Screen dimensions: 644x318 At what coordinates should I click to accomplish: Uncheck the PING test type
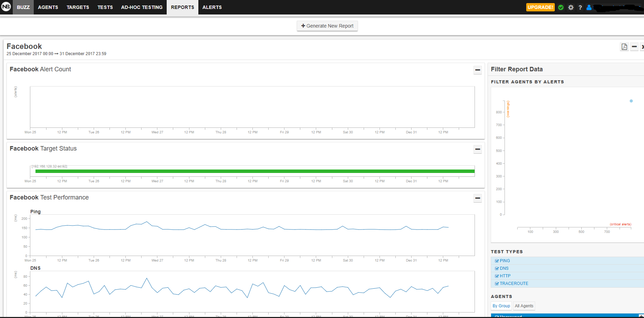(497, 261)
